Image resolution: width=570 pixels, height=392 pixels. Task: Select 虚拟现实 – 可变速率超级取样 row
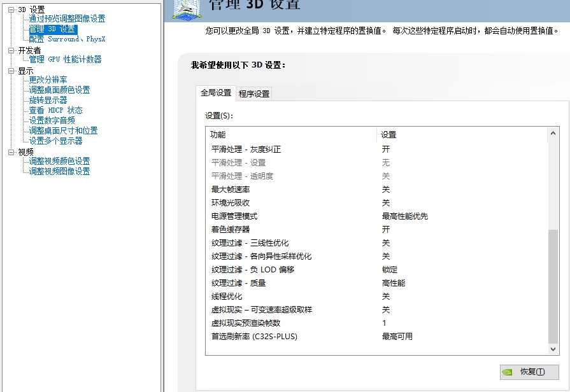[376, 309]
